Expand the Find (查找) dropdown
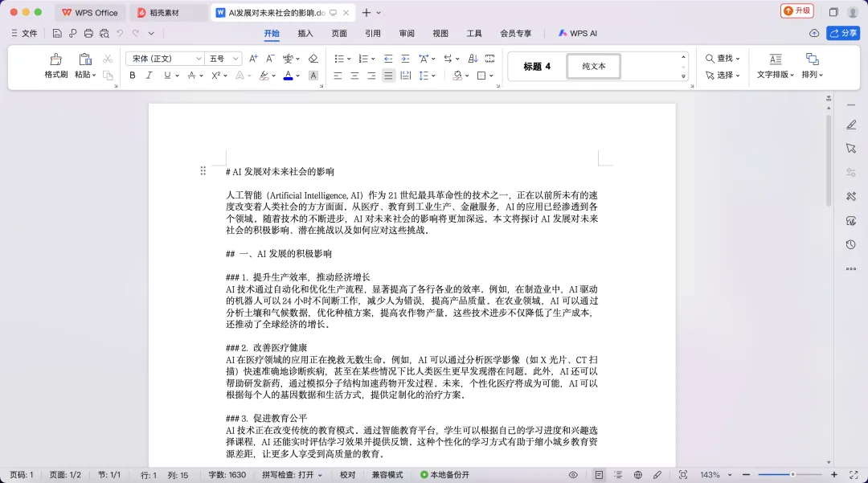Screen dimensions: 868x483 [x=738, y=59]
